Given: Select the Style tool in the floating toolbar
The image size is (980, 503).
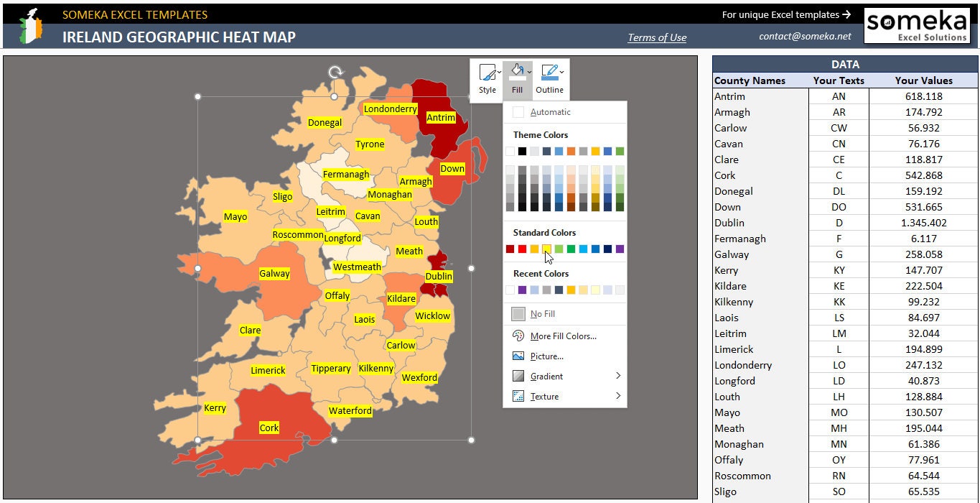Looking at the screenshot, I should [487, 77].
